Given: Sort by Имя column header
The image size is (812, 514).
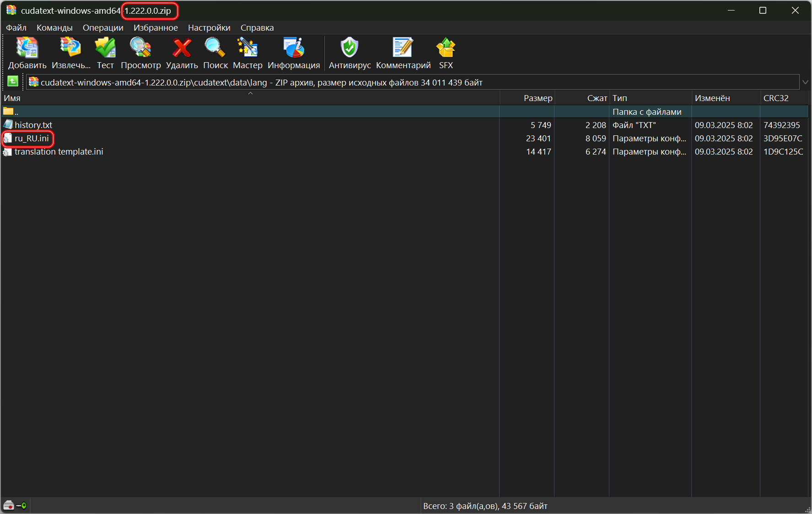Looking at the screenshot, I should [250, 98].
